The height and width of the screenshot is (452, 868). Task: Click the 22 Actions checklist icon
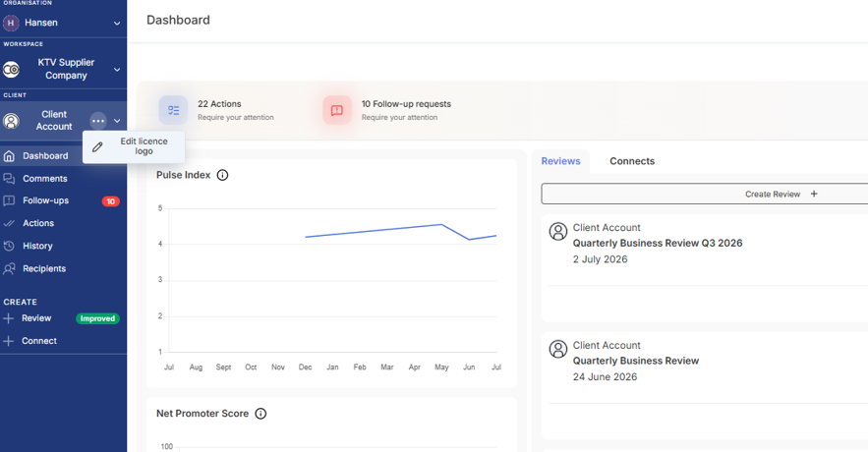coord(173,110)
